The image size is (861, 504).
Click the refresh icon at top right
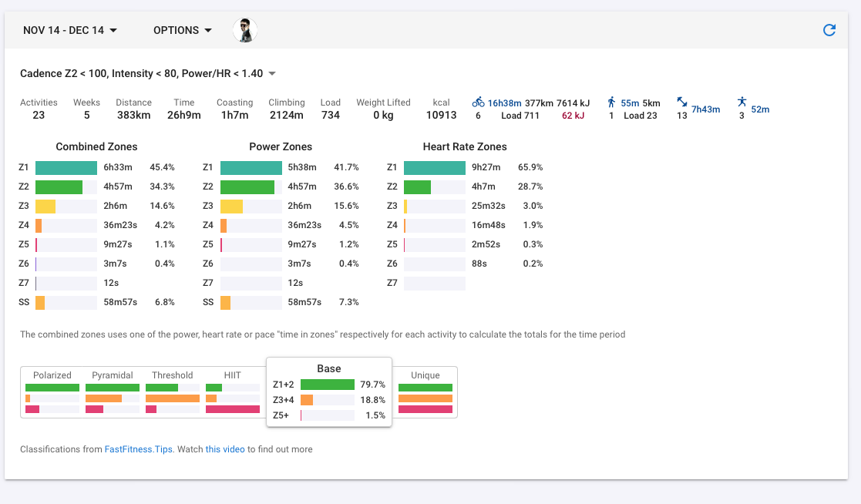coord(829,30)
